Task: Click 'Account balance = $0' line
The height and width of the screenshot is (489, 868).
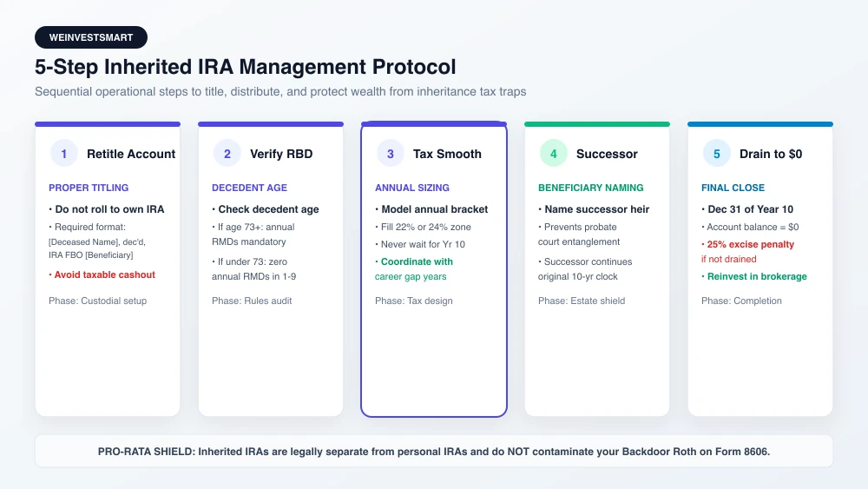Action: tap(750, 227)
